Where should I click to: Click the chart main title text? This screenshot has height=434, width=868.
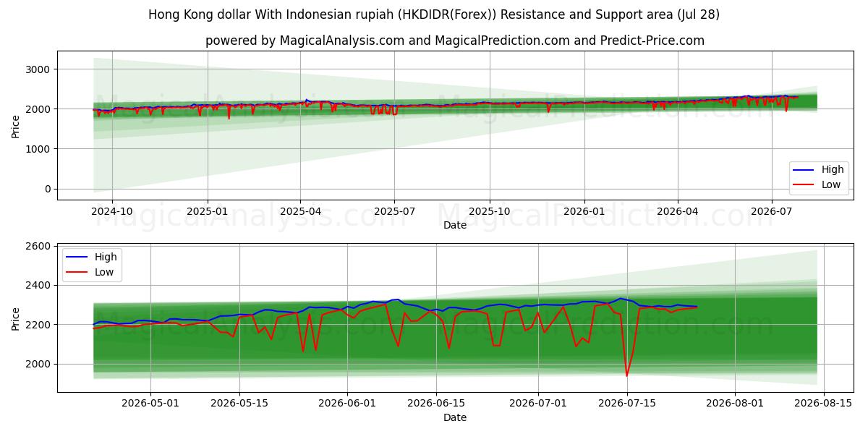click(434, 14)
